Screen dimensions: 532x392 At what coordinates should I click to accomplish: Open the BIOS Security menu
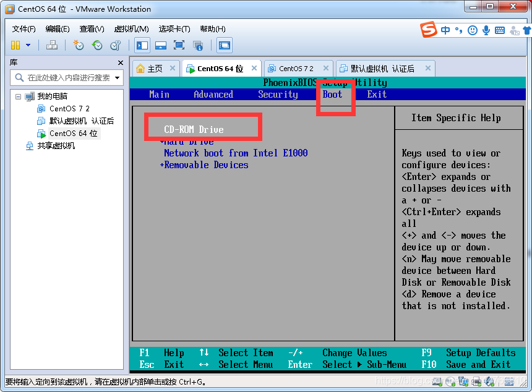click(x=278, y=94)
